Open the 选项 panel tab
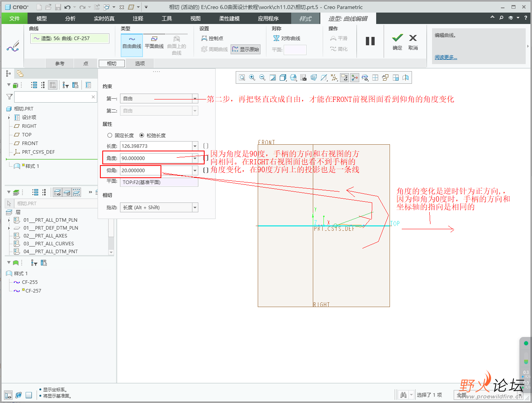The width and height of the screenshot is (532, 403). [140, 63]
